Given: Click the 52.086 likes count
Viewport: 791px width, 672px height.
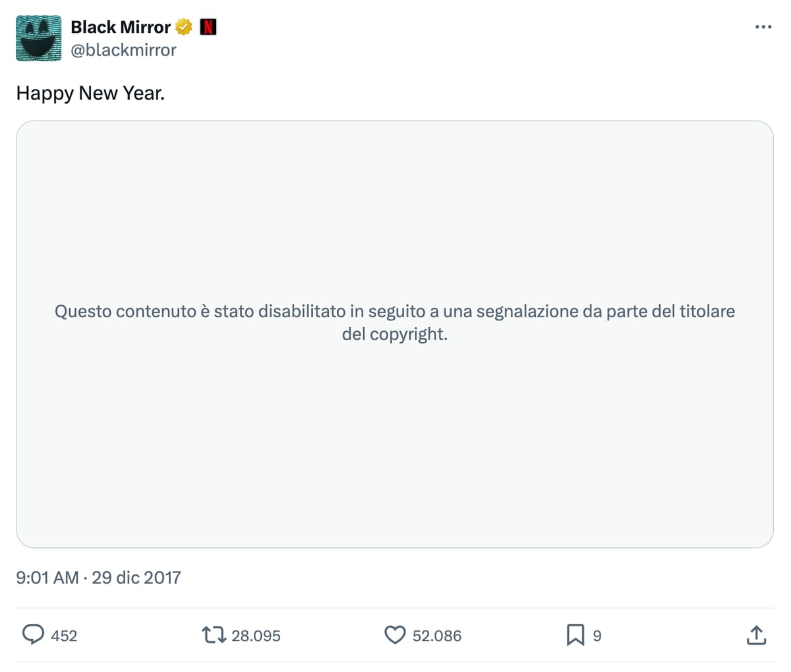Looking at the screenshot, I should [x=436, y=636].
